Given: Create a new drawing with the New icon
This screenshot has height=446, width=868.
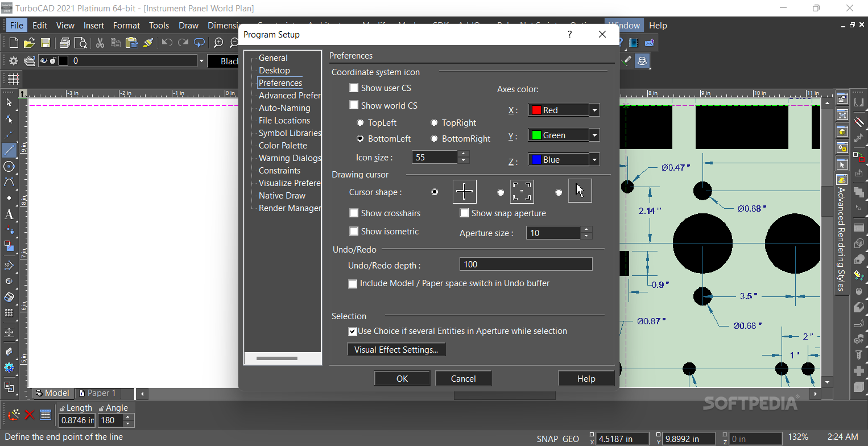Looking at the screenshot, I should pyautogui.click(x=14, y=43).
